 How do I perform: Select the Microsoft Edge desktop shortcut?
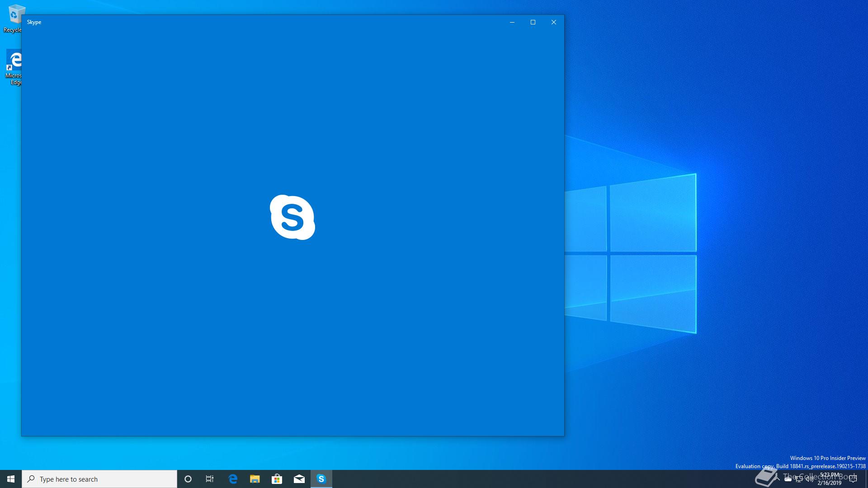point(14,67)
